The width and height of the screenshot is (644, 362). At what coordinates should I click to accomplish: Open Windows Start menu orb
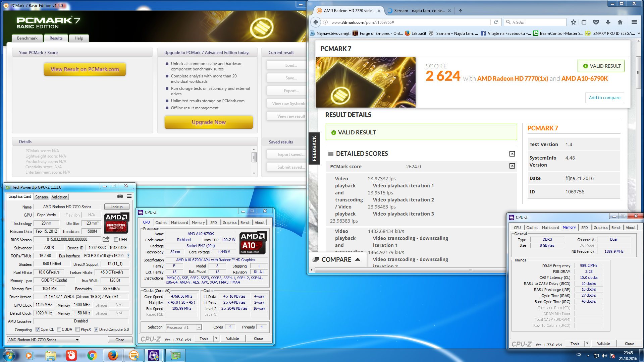9,355
